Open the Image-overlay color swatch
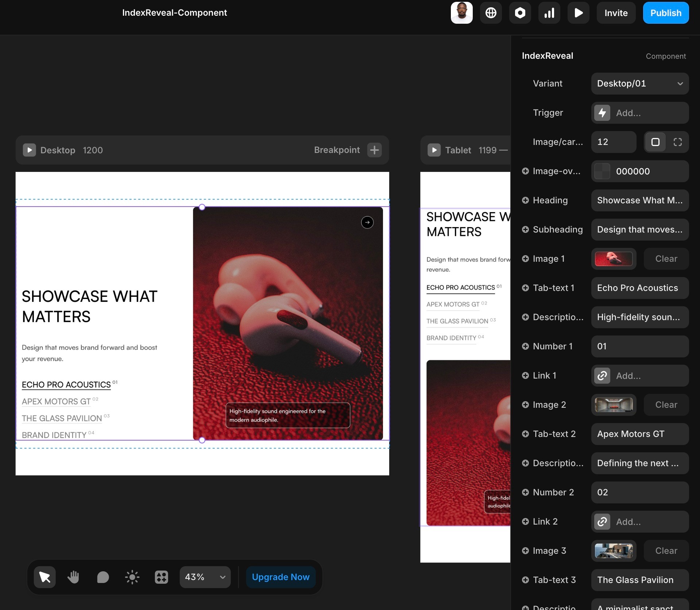 pyautogui.click(x=602, y=171)
